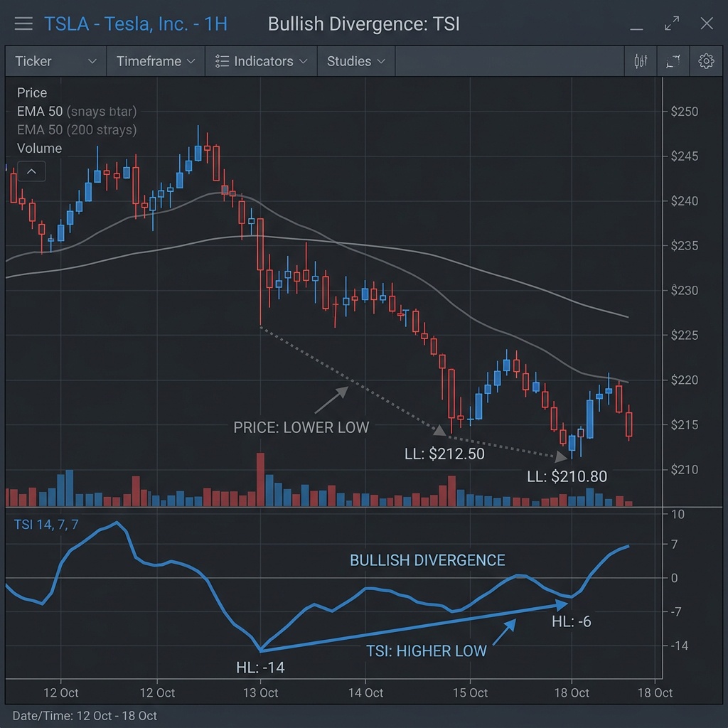728x728 pixels.
Task: Click the 0 TSI axis label
Action: 675,579
